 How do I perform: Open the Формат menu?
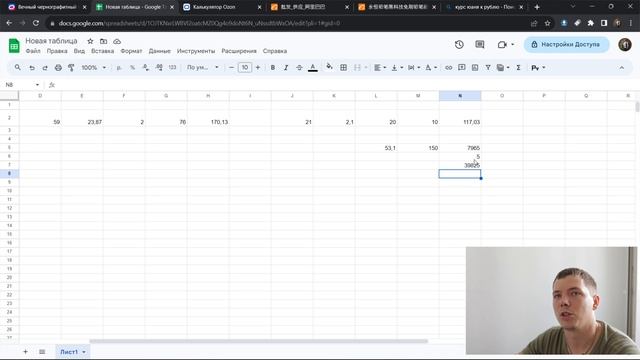coord(131,51)
